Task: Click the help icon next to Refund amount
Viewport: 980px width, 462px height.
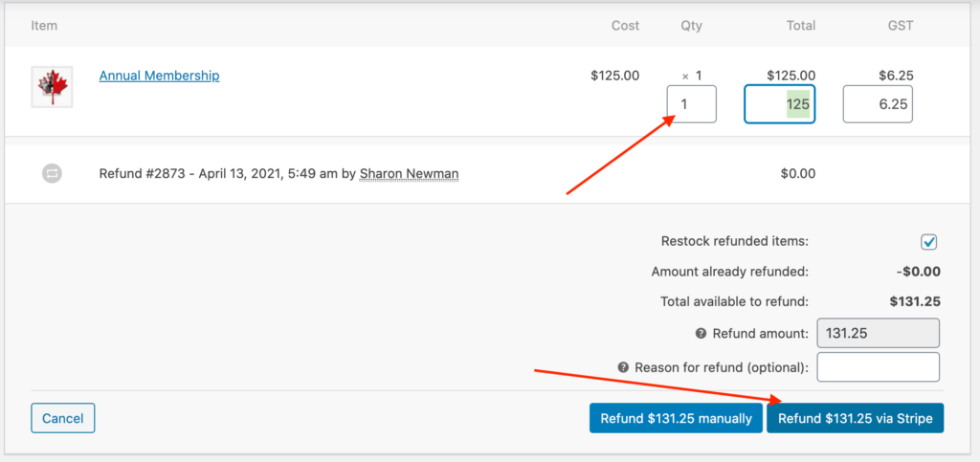Action: (701, 334)
